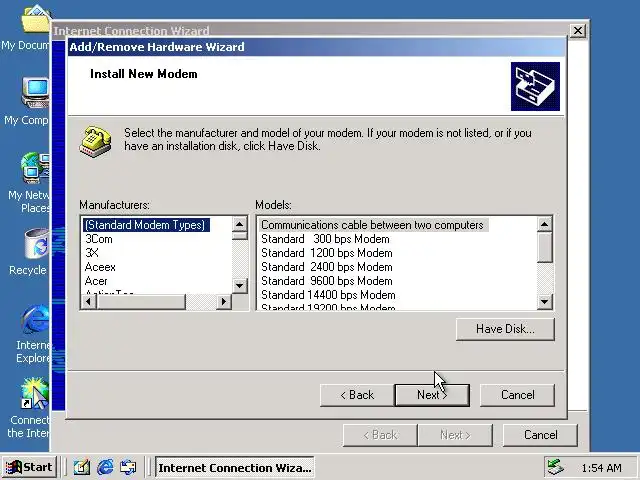Cancel the Add/Remove Hardware Wizard
Viewport: 640px width, 480px height.
pyautogui.click(x=517, y=395)
